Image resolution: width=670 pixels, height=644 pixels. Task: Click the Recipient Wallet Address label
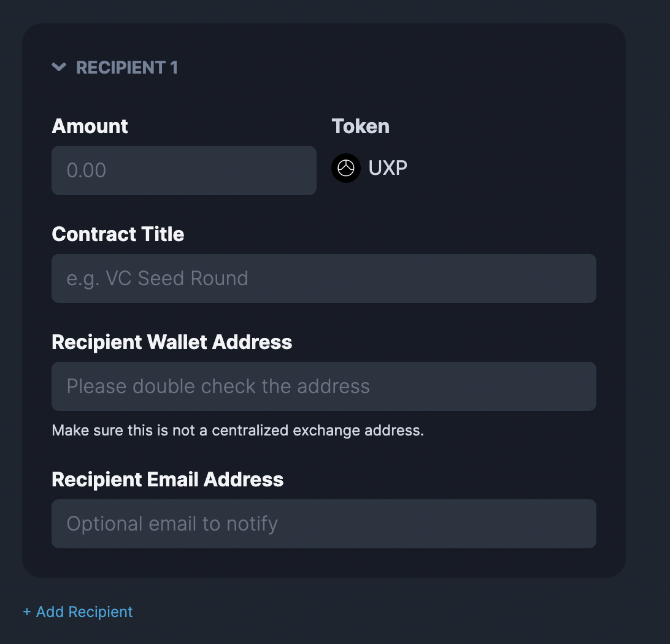pyautogui.click(x=172, y=342)
